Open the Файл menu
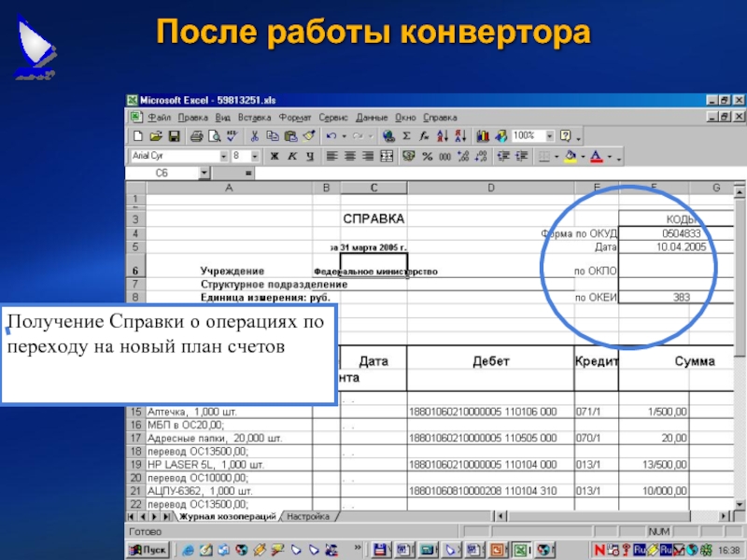 click(159, 118)
